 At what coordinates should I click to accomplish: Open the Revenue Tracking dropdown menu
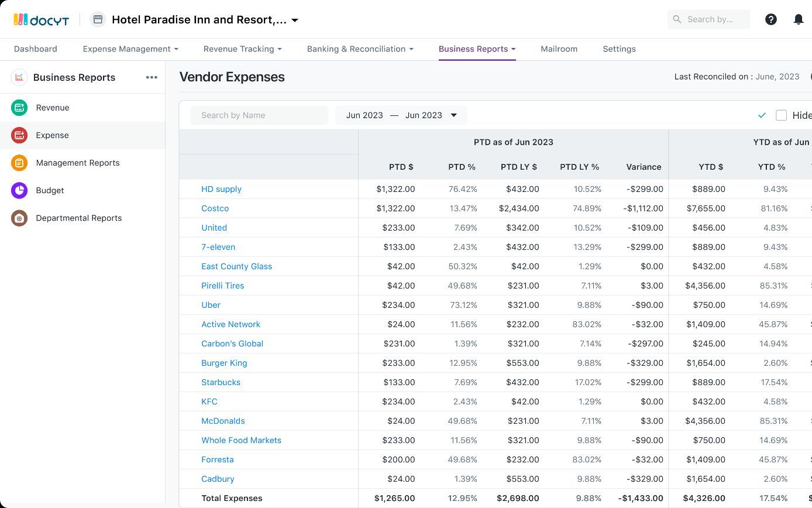[242, 49]
